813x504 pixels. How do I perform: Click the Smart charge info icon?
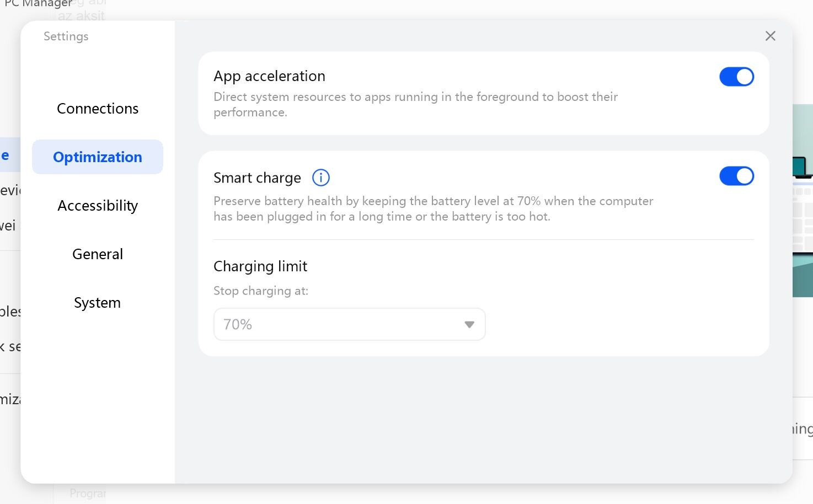(x=320, y=178)
